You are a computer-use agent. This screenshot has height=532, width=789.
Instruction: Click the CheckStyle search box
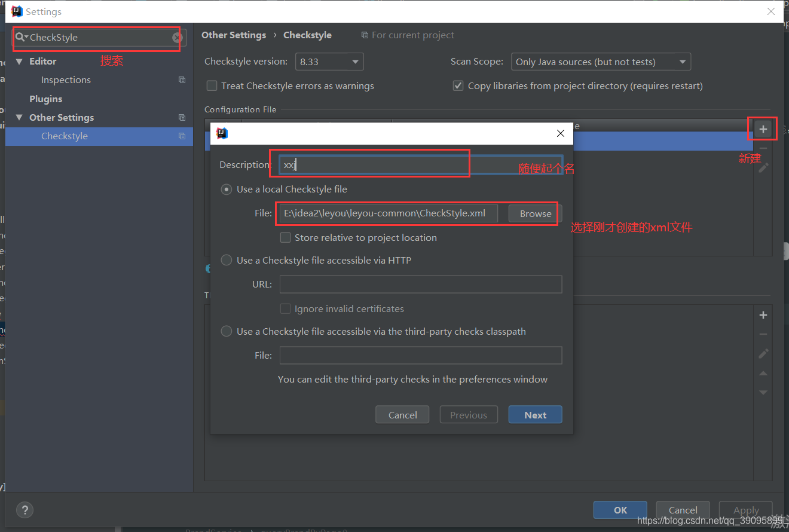point(99,37)
